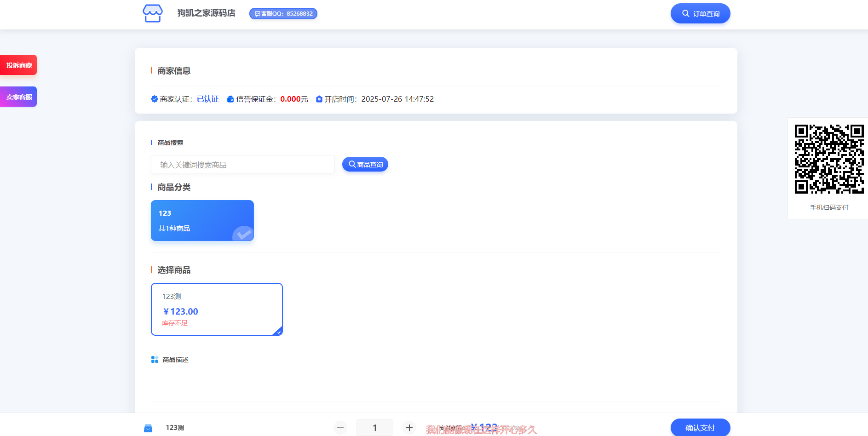Click the search icon in 订单查询 button
This screenshot has height=436, width=868.
point(685,13)
